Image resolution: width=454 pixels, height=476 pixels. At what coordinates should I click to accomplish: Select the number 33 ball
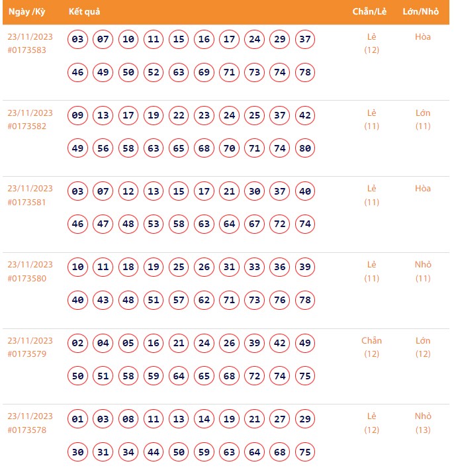[x=255, y=267]
